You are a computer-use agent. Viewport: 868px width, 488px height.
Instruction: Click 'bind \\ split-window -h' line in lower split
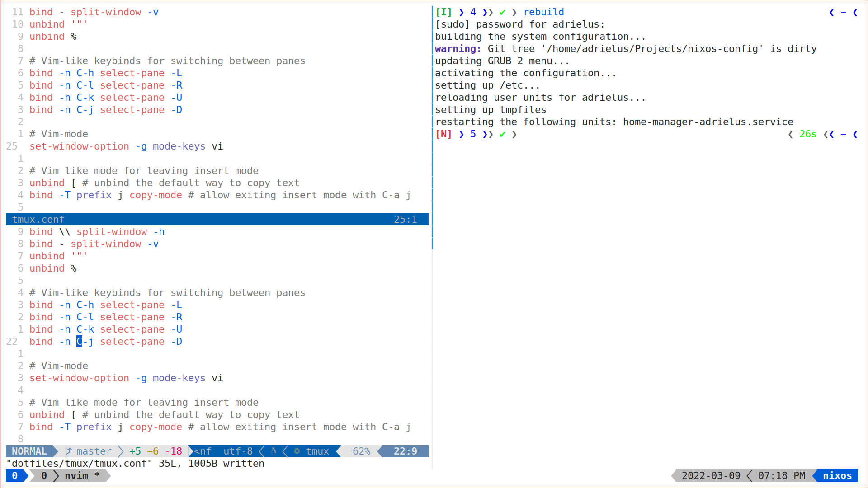pyautogui.click(x=97, y=232)
